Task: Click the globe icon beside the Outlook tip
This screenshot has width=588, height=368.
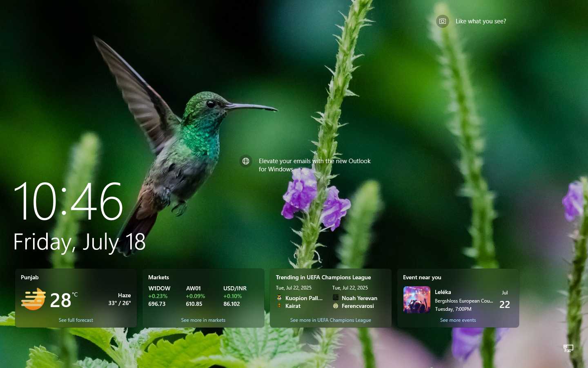Action: point(246,161)
